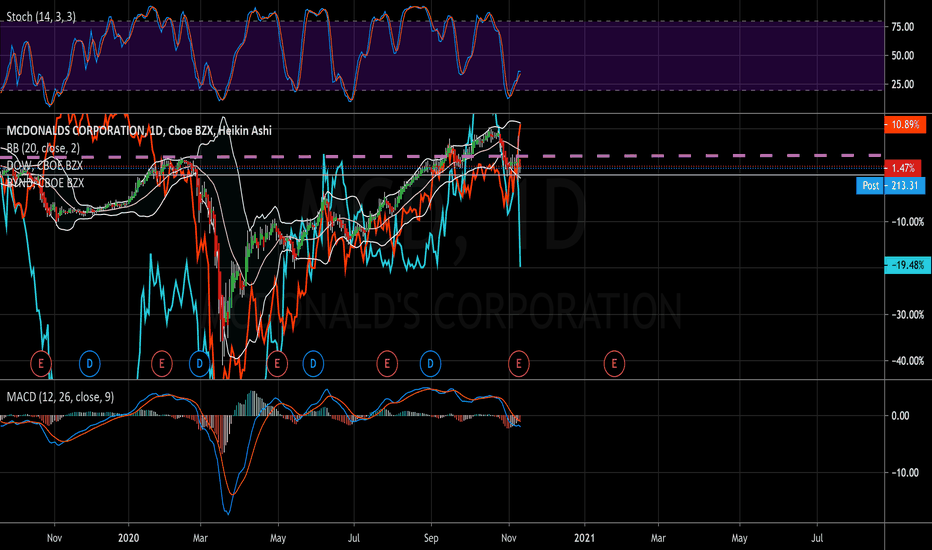Screen dimensions: 932x550
Task: Click the Stoch (14, 3, 3) indicator legend
Action: point(41,17)
